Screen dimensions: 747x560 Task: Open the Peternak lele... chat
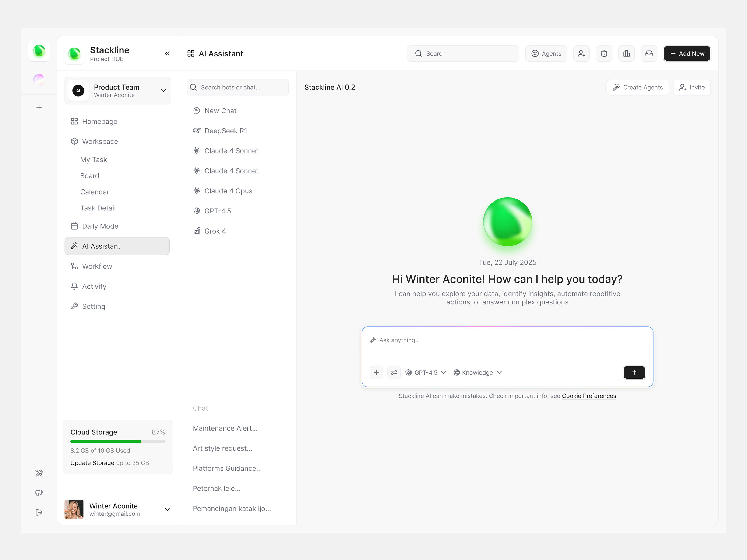[x=216, y=488]
